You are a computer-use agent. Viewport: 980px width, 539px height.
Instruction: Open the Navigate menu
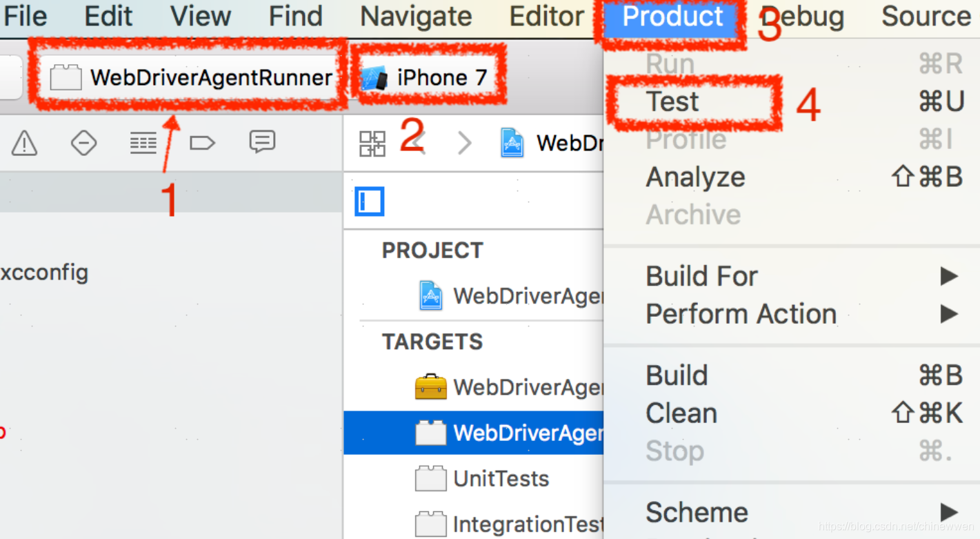click(x=416, y=16)
